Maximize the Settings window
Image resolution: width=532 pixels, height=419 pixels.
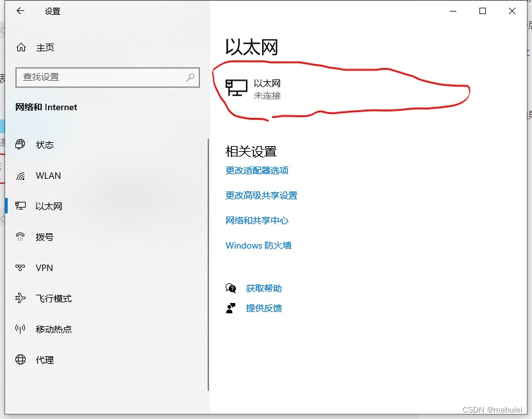click(x=483, y=11)
